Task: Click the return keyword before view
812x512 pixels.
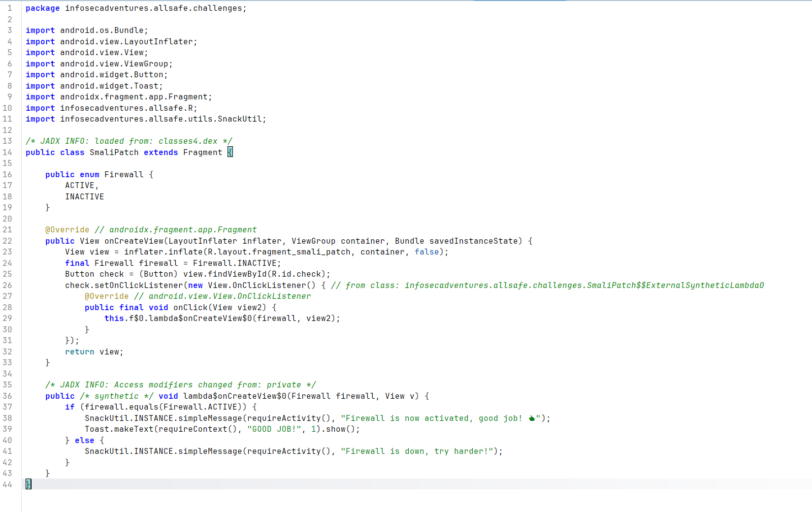Action: (79, 352)
